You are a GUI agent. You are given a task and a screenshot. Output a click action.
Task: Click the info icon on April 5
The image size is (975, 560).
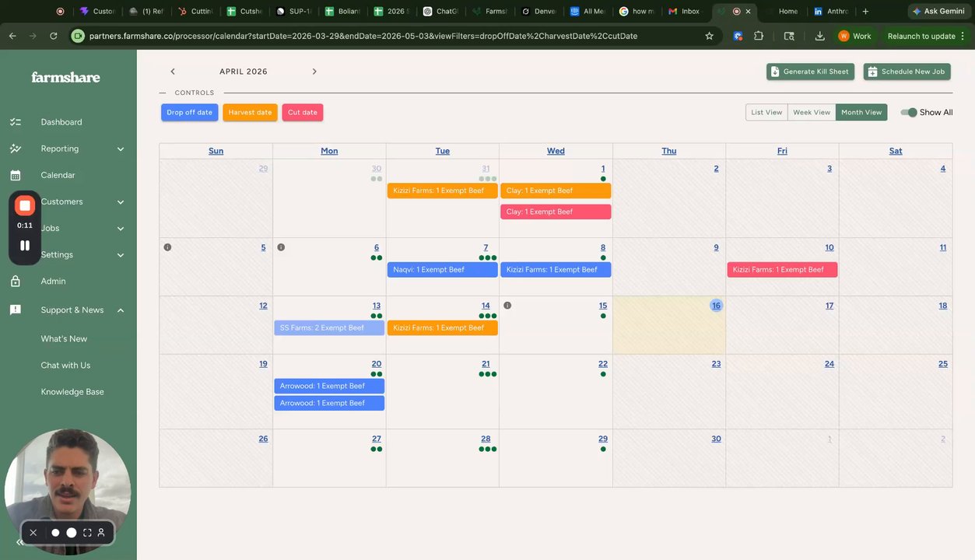[167, 247]
